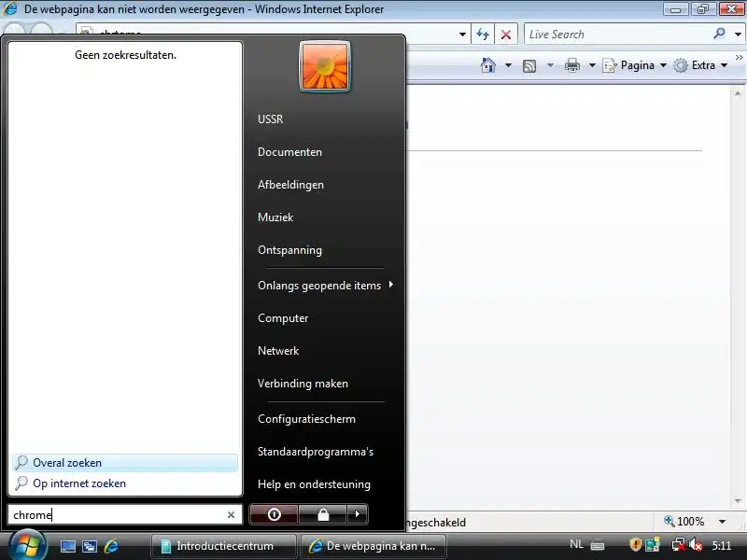Switch to Introductiecentrum taskbar button
This screenshot has height=560, width=747.
point(223,546)
